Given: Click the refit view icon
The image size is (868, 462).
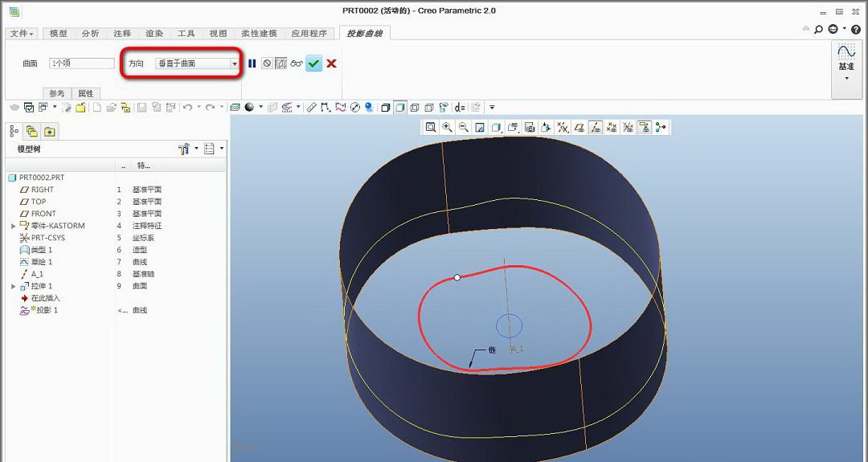Looking at the screenshot, I should coord(431,127).
